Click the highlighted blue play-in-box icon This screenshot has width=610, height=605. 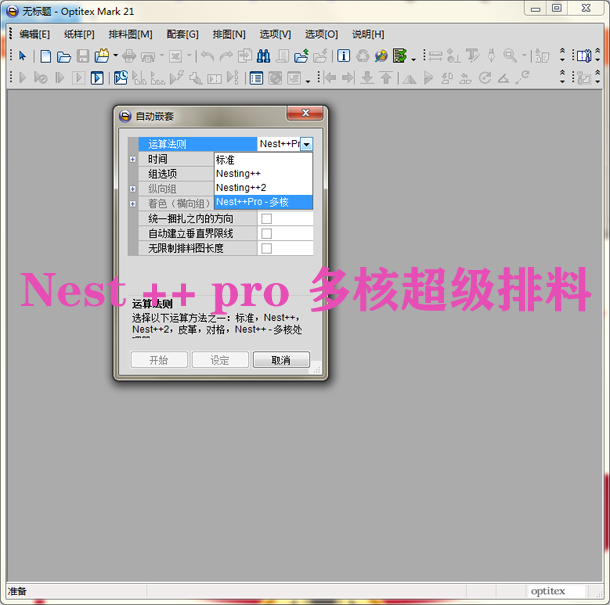click(x=97, y=78)
